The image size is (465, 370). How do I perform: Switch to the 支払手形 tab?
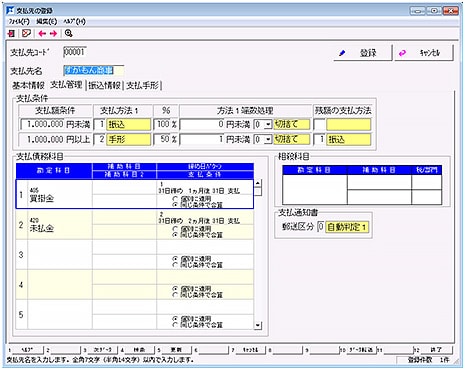143,86
